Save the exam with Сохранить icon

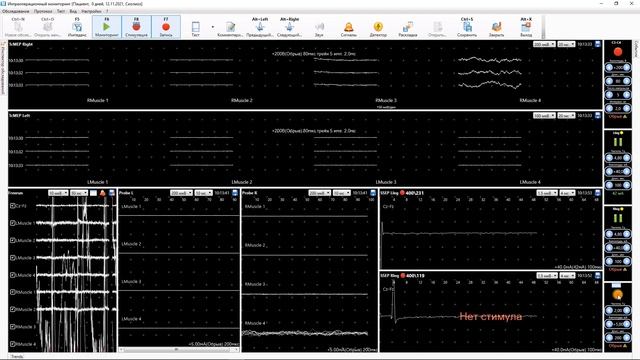point(467,27)
